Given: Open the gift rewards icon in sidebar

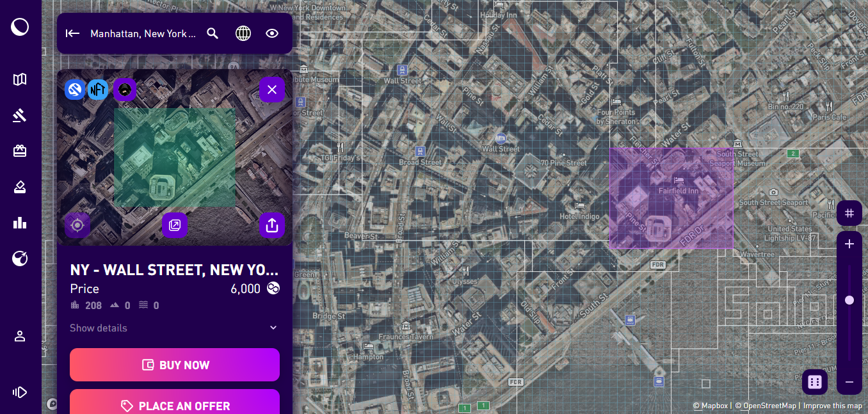Looking at the screenshot, I should click(20, 151).
